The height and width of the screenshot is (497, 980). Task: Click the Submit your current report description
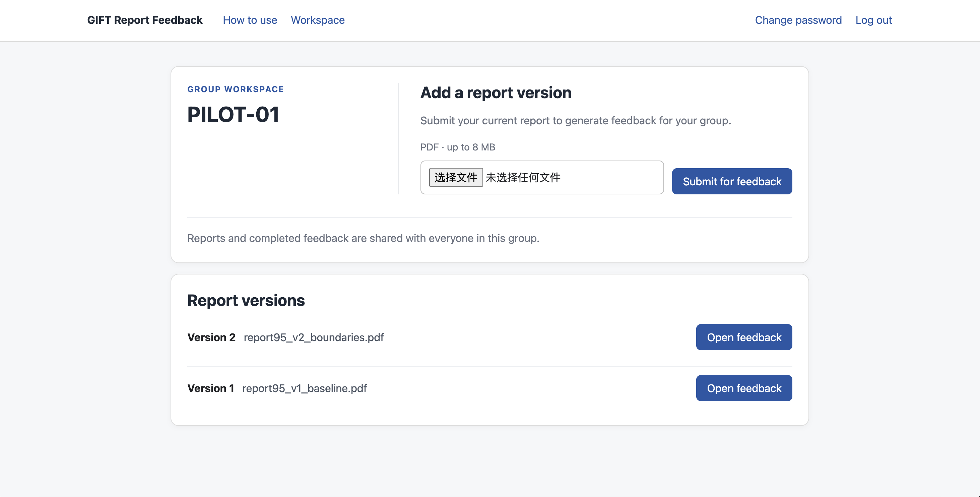[576, 121]
